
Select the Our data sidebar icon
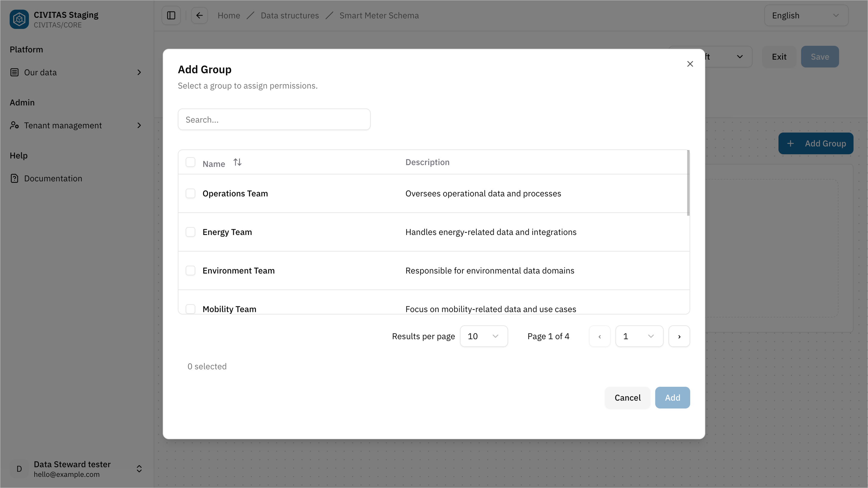click(x=14, y=72)
